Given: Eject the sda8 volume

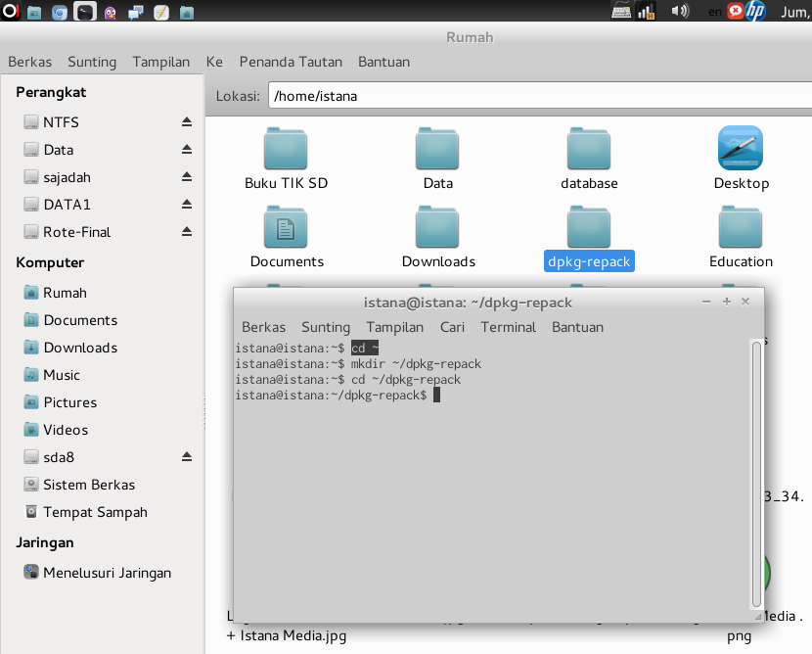Looking at the screenshot, I should pyautogui.click(x=187, y=456).
